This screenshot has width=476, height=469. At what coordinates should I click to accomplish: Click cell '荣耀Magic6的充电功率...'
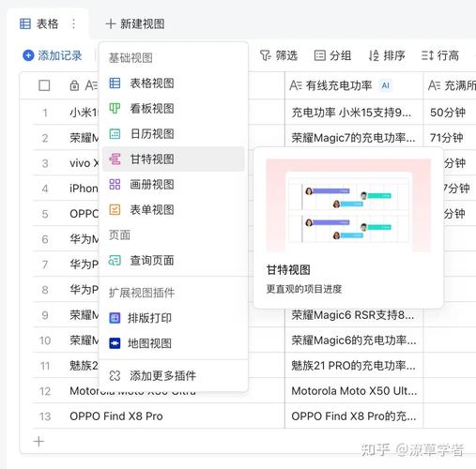tap(354, 340)
